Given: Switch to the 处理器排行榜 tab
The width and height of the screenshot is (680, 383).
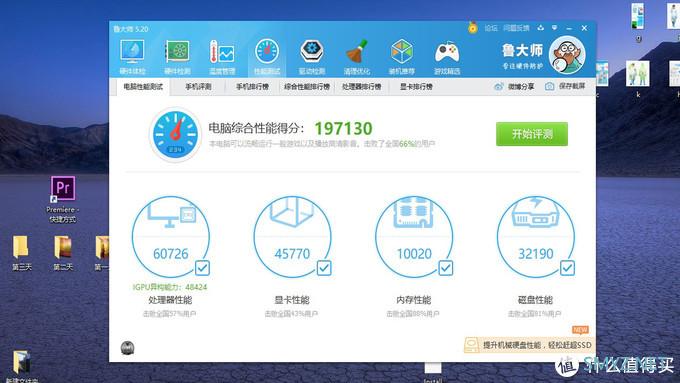Looking at the screenshot, I should pos(362,87).
